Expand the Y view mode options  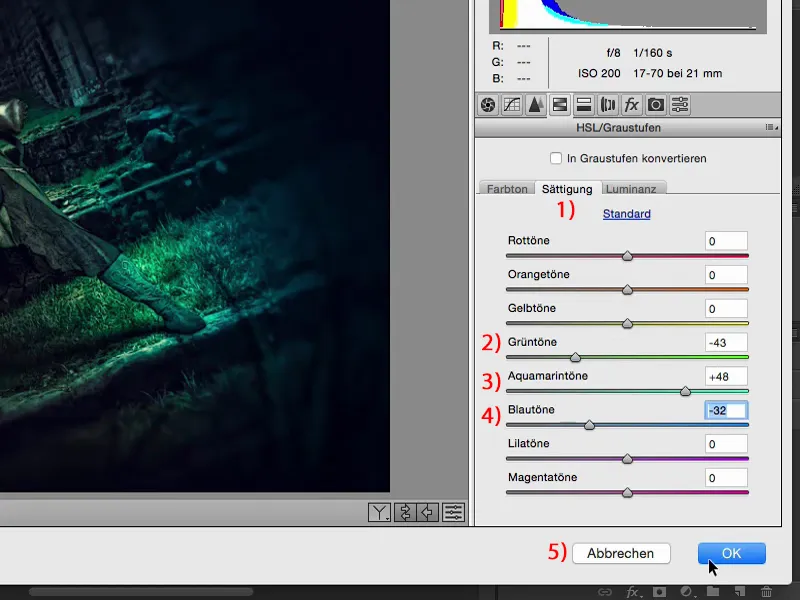click(388, 517)
